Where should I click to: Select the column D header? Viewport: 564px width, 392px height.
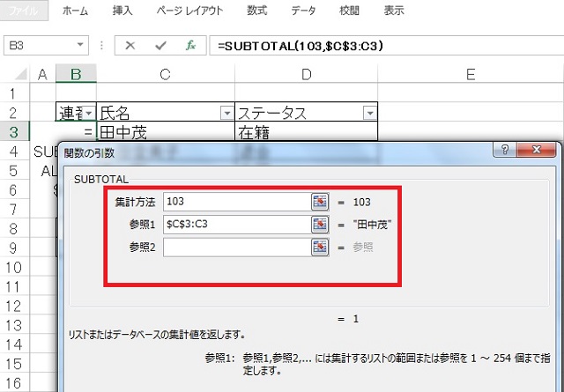point(306,75)
